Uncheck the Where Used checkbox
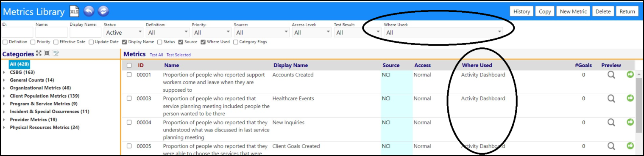This screenshot has height=156, width=644. click(204, 42)
